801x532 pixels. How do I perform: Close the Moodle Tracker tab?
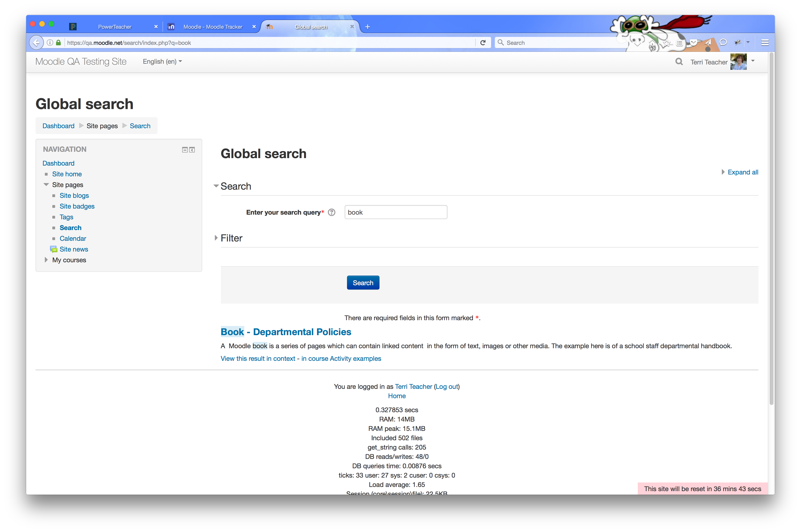(254, 27)
